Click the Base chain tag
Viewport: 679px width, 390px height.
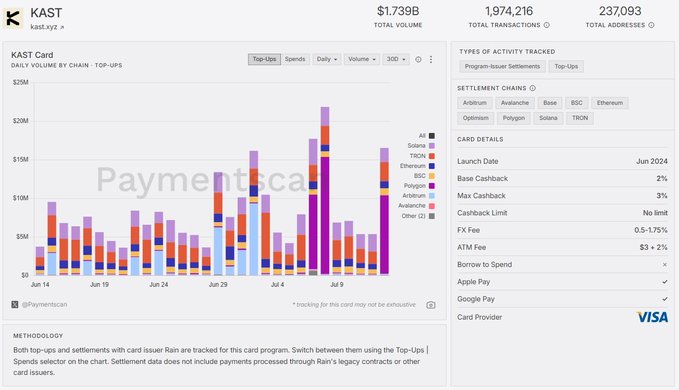click(550, 103)
